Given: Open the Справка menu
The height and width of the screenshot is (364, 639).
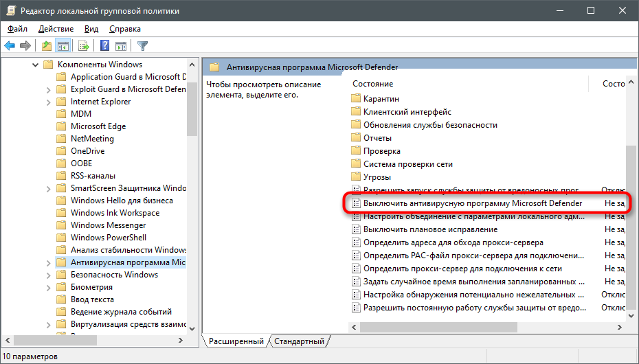Looking at the screenshot, I should point(124,29).
